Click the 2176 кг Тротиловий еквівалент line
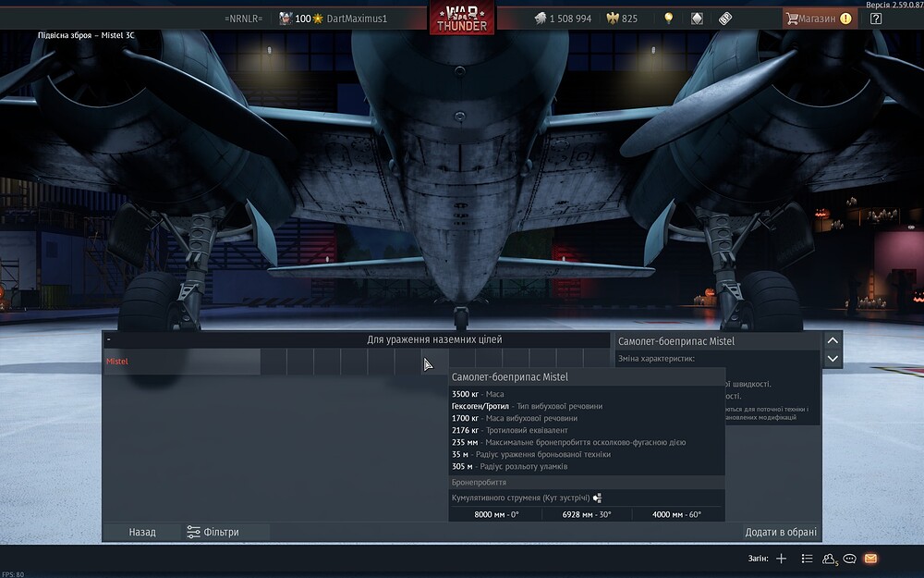 (x=510, y=430)
